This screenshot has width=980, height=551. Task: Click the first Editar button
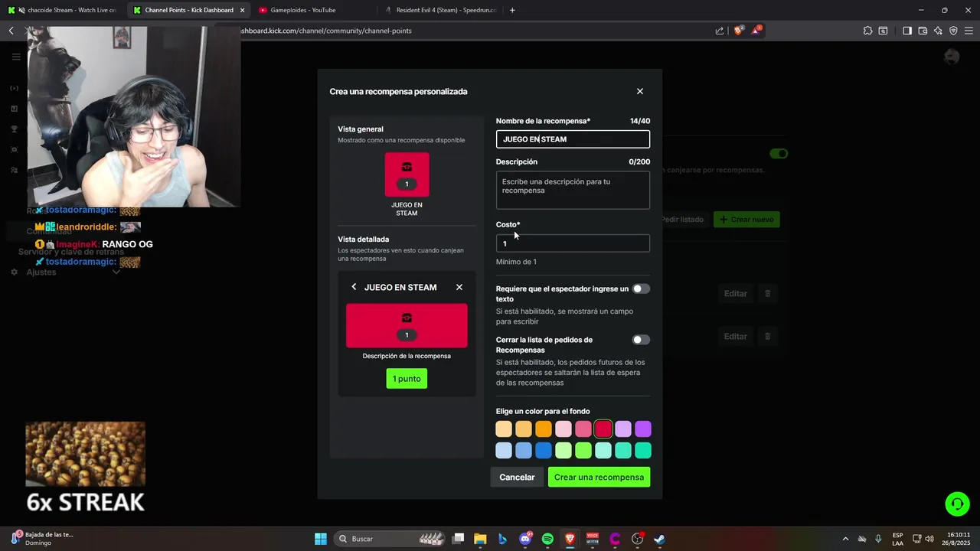click(x=736, y=293)
